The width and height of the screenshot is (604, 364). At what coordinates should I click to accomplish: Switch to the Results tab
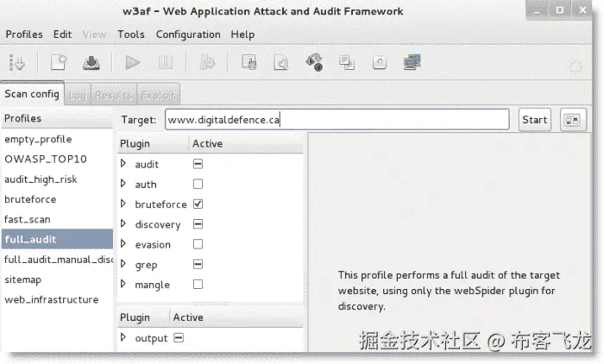[x=114, y=95]
